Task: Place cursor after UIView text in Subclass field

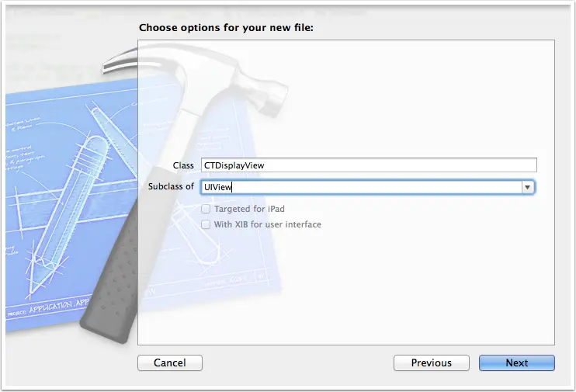Action: [x=232, y=187]
